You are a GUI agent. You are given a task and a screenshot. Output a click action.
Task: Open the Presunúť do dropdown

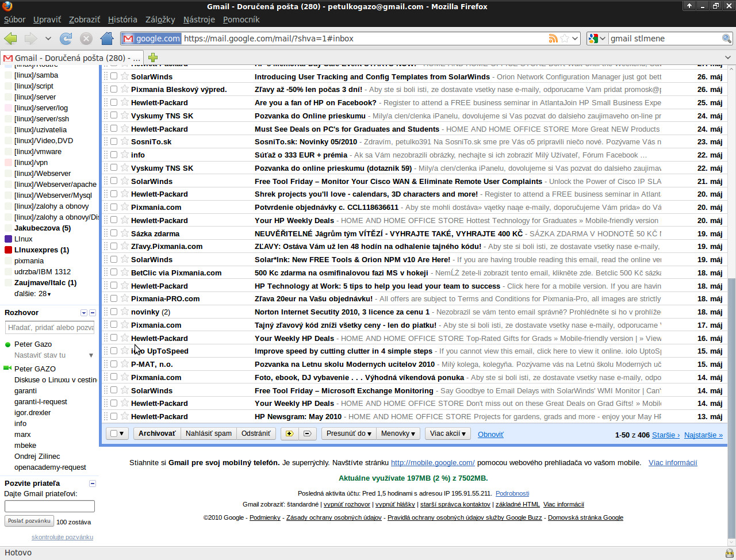point(348,434)
